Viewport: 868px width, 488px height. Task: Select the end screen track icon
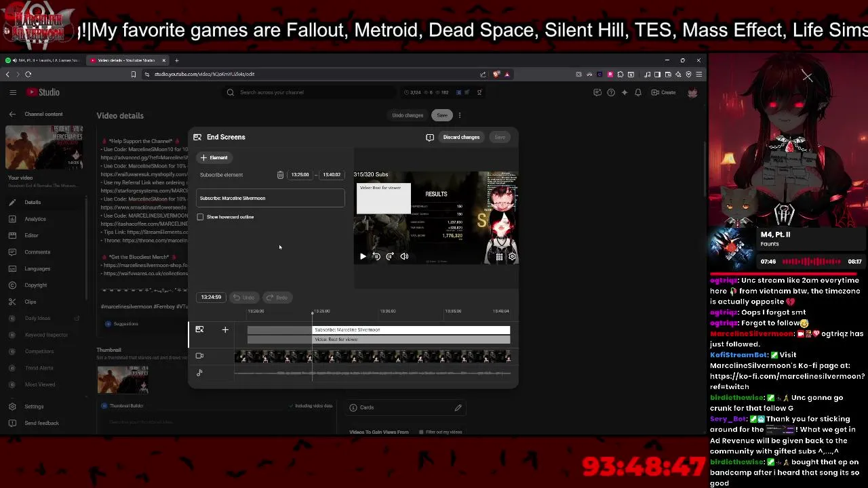pos(199,329)
